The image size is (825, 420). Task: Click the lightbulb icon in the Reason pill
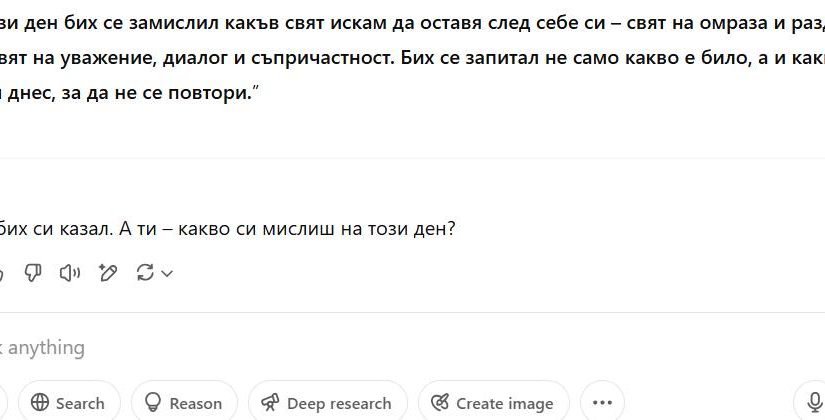tap(153, 403)
